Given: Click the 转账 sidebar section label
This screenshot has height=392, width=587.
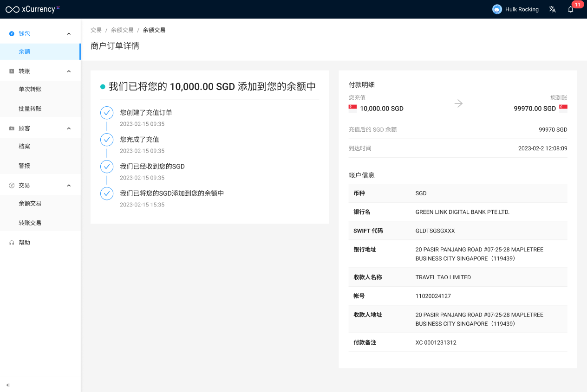Looking at the screenshot, I should [24, 71].
